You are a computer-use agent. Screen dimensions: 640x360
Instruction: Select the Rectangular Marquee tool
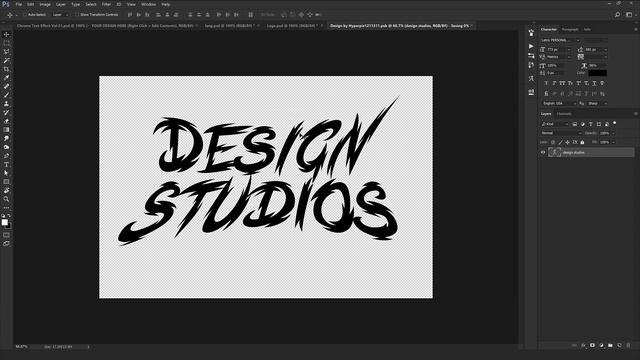[x=6, y=43]
